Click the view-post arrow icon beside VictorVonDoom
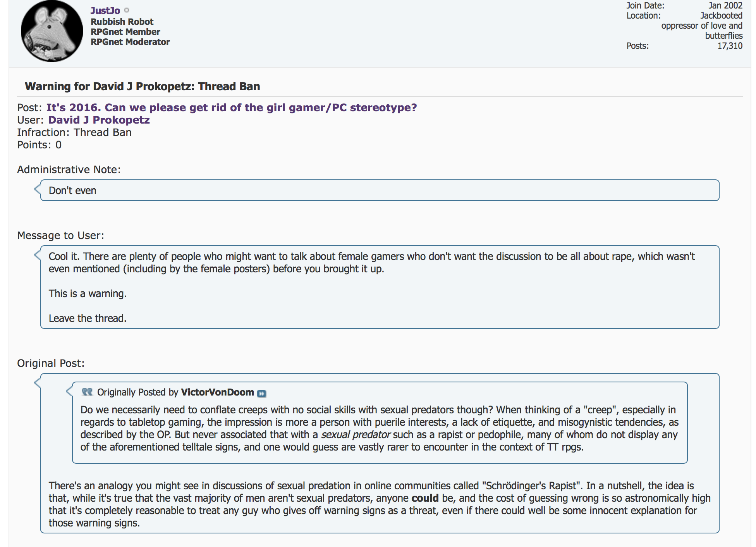This screenshot has height=547, width=756. (x=262, y=394)
